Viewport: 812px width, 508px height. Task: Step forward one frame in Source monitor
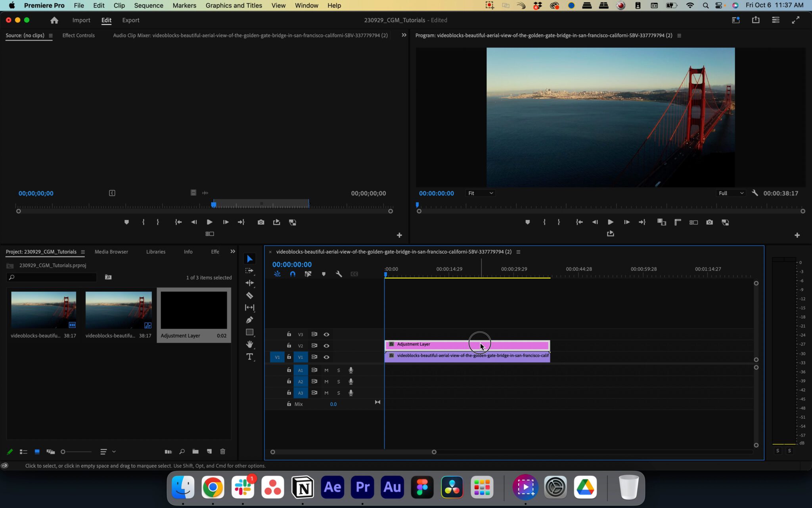click(226, 222)
